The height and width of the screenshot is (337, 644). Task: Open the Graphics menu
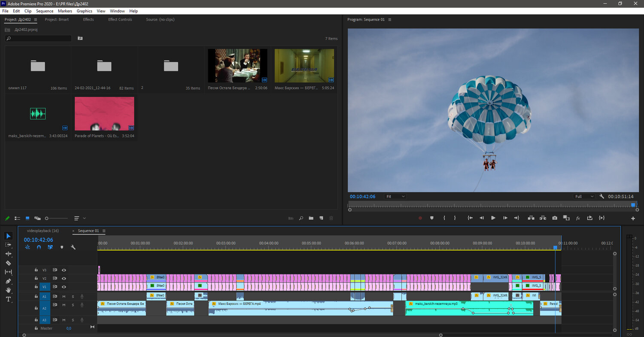(x=85, y=11)
